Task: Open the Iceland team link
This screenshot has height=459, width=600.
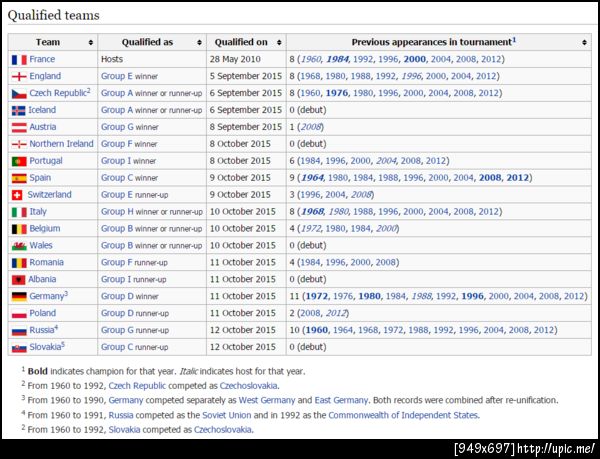Action: [42, 110]
